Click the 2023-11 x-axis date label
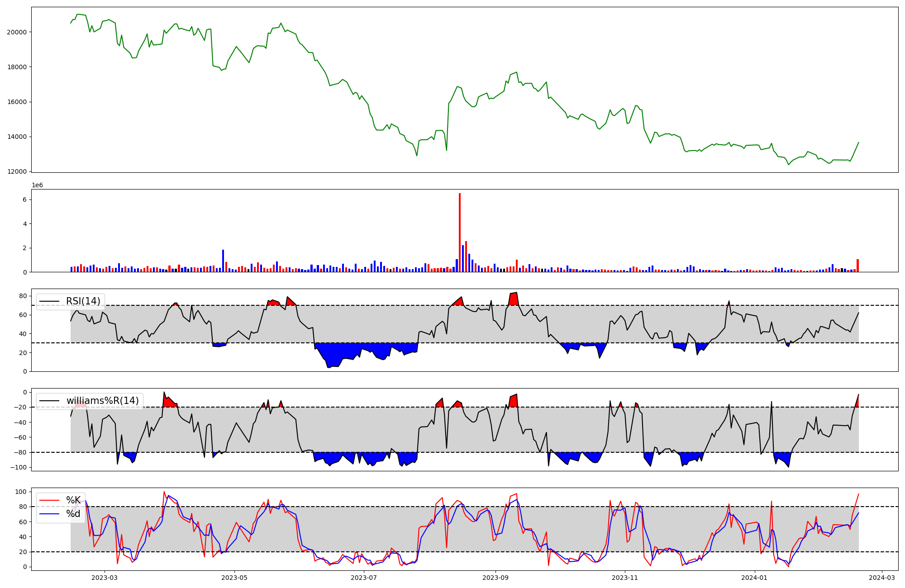905x588 pixels. tap(625, 578)
